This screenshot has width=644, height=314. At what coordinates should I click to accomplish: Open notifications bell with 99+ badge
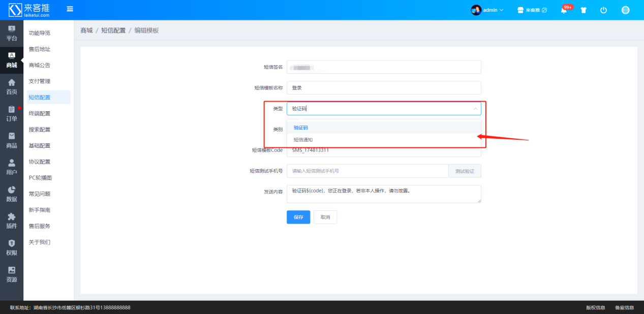pyautogui.click(x=565, y=10)
